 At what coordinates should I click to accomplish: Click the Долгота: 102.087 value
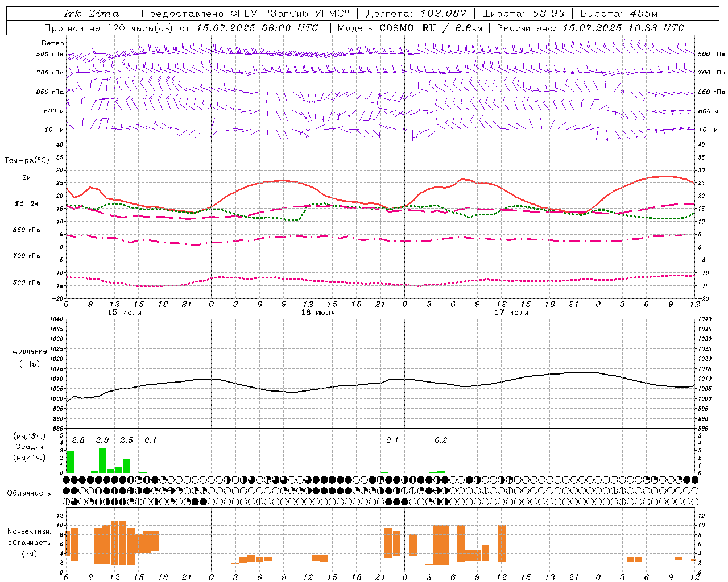(x=416, y=14)
